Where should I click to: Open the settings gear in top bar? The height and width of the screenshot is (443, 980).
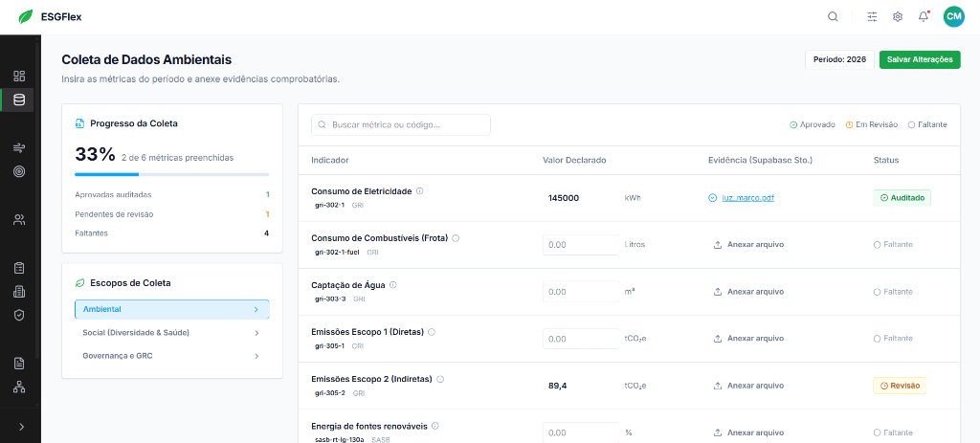(x=898, y=16)
